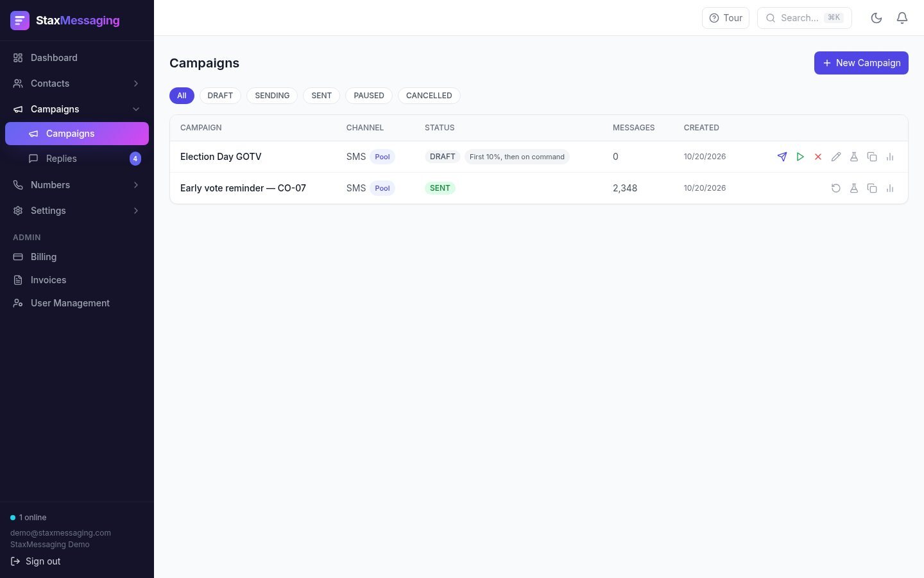Expand the Contacts sidebar section
The image size is (924, 578).
pyautogui.click(x=77, y=83)
